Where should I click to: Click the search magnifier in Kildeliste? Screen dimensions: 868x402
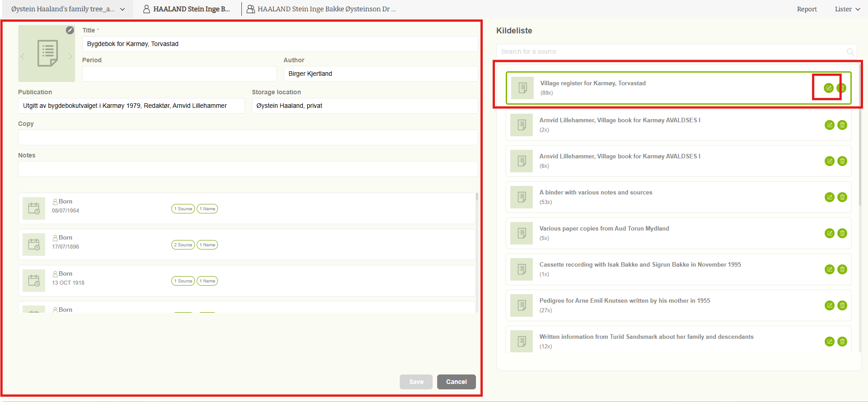[x=850, y=52]
